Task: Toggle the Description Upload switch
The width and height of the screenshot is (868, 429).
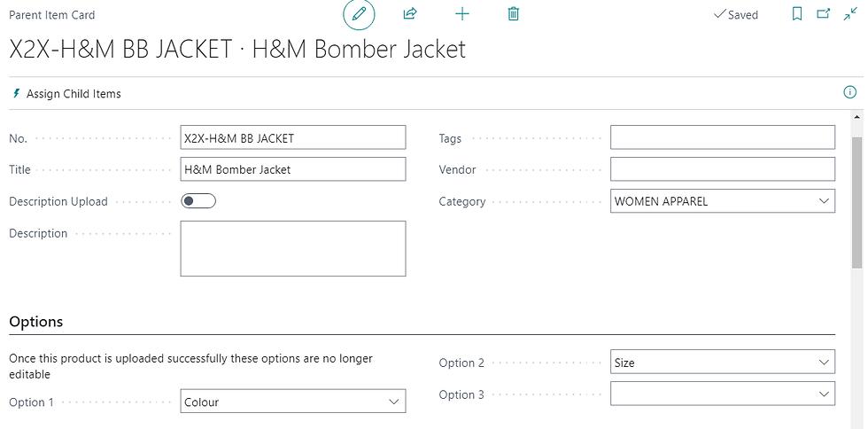Action: [x=198, y=201]
